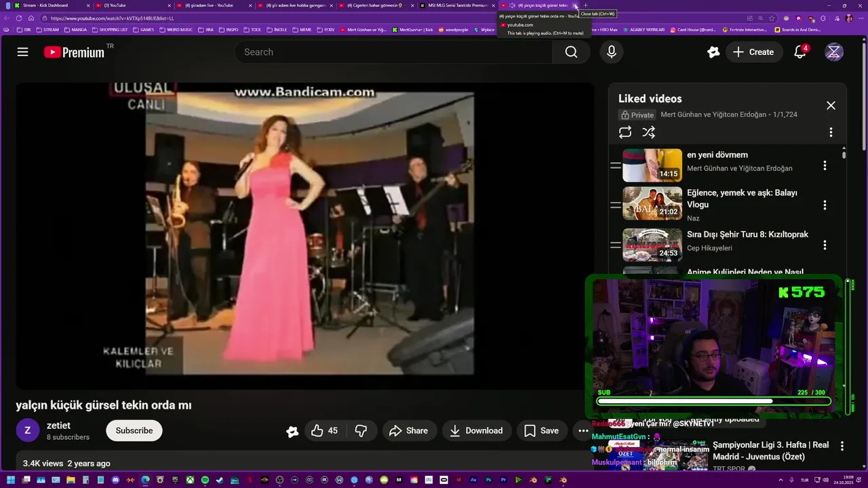Click the browser home button
Viewport: 868px width, 488px height.
click(x=31, y=18)
